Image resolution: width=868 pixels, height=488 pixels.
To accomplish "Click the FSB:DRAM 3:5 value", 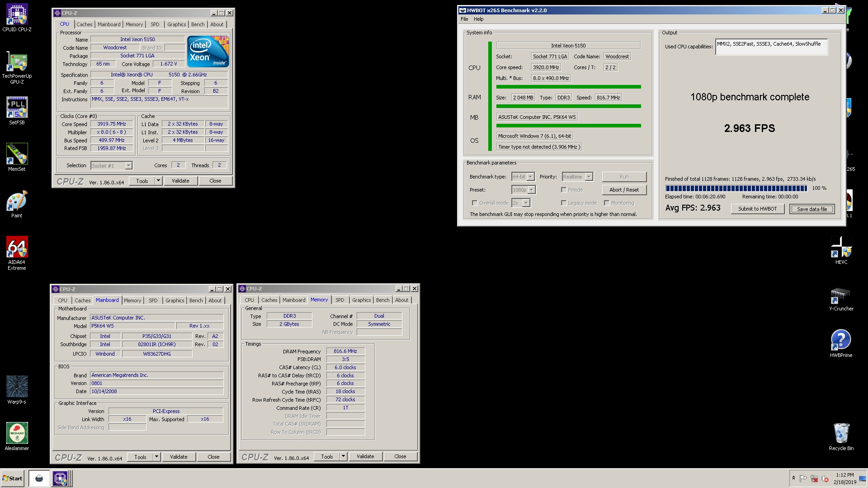I will (345, 359).
